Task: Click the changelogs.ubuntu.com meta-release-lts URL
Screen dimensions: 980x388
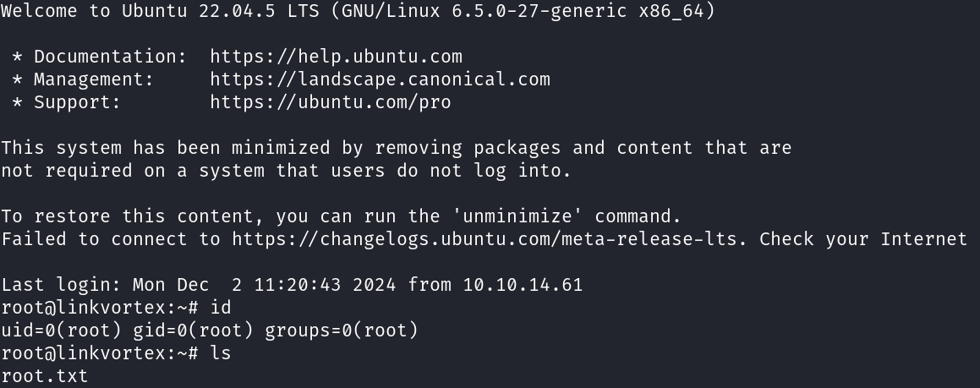Action: coord(490,239)
